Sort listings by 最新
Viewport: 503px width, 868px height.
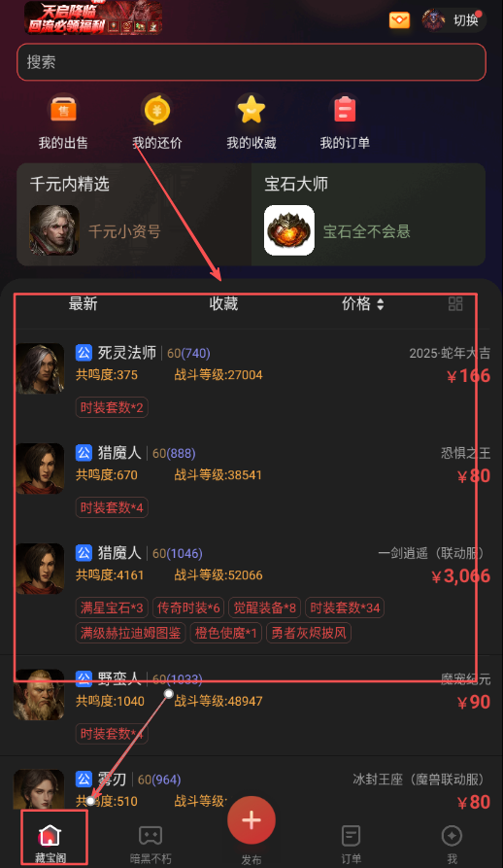83,303
